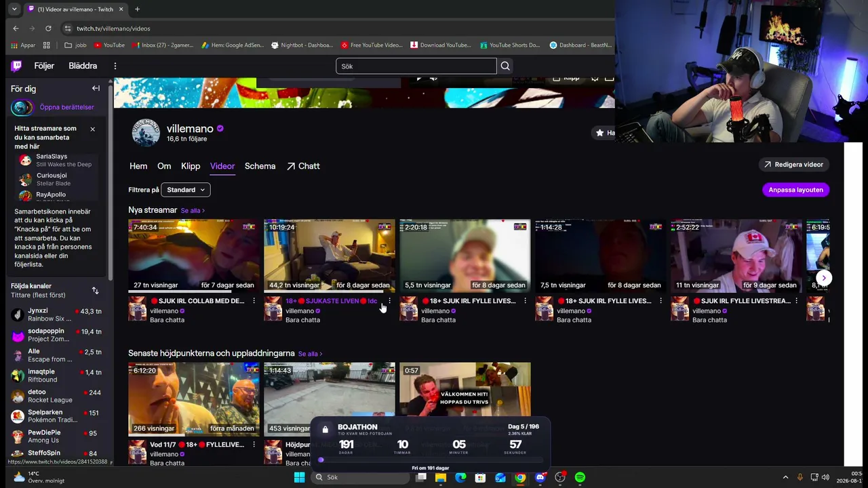Image resolution: width=868 pixels, height=488 pixels.
Task: Open the Öppna berättelser stories icon
Action: [22, 107]
